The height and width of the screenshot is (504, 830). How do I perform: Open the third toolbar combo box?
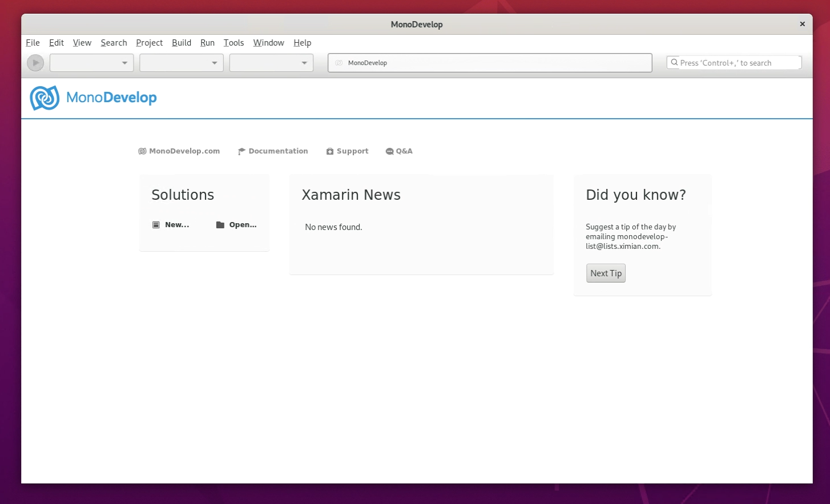click(271, 63)
